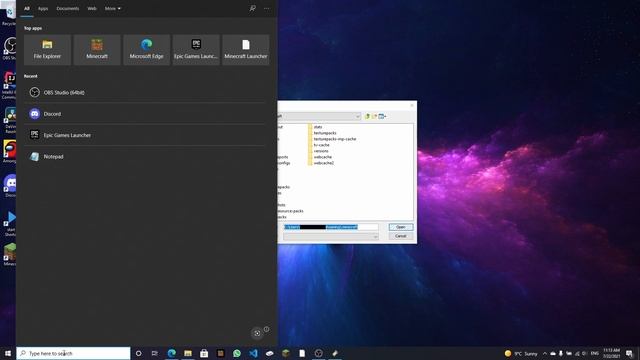Expand the Look In folder dropdown

[358, 116]
